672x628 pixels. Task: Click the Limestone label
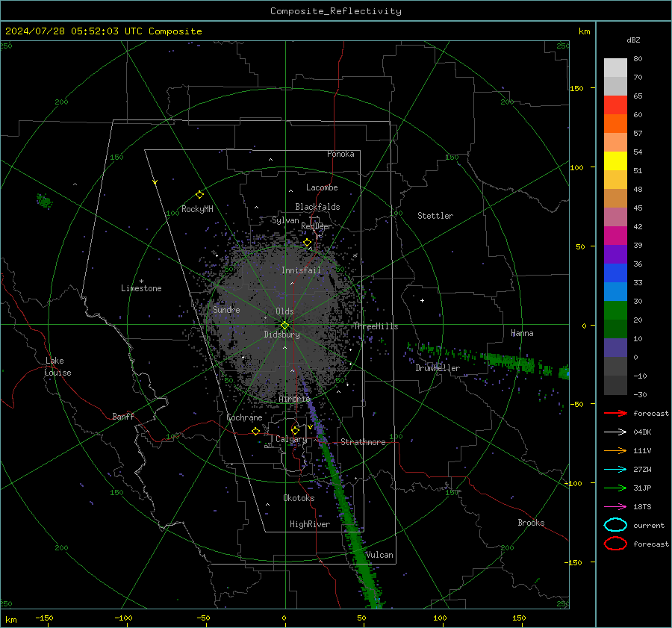(141, 288)
